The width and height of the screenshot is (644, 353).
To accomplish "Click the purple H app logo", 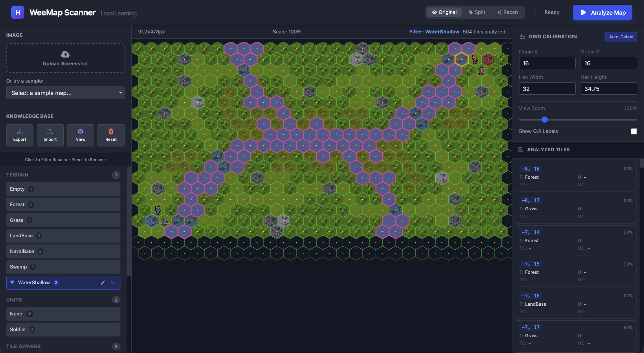I will (x=18, y=12).
